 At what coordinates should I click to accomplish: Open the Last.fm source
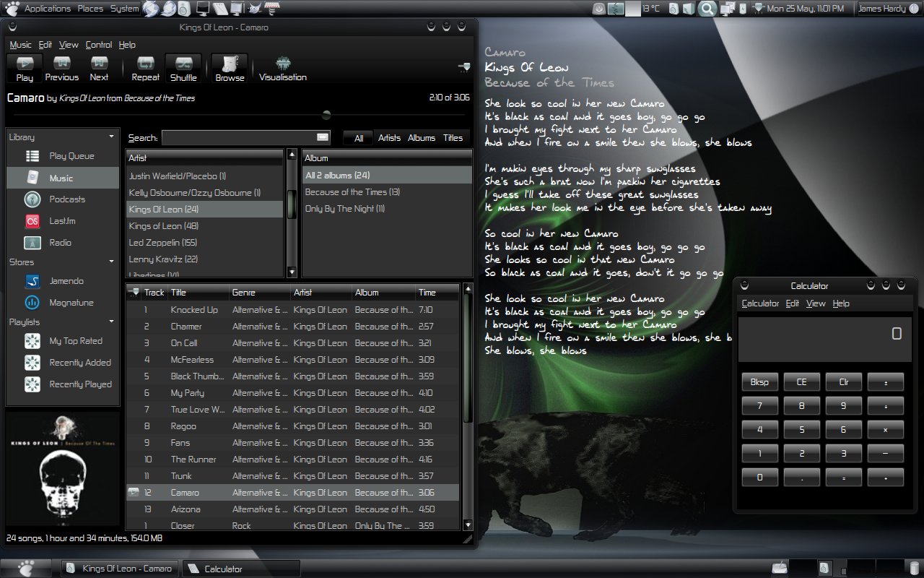(x=62, y=221)
